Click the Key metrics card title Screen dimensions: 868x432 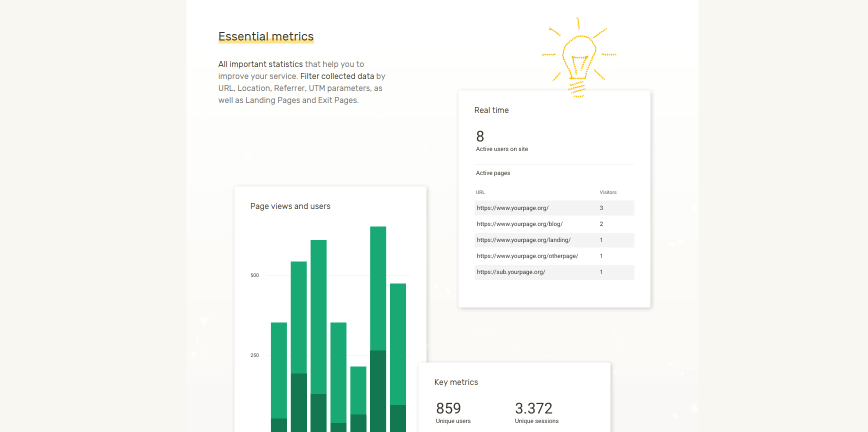point(456,382)
